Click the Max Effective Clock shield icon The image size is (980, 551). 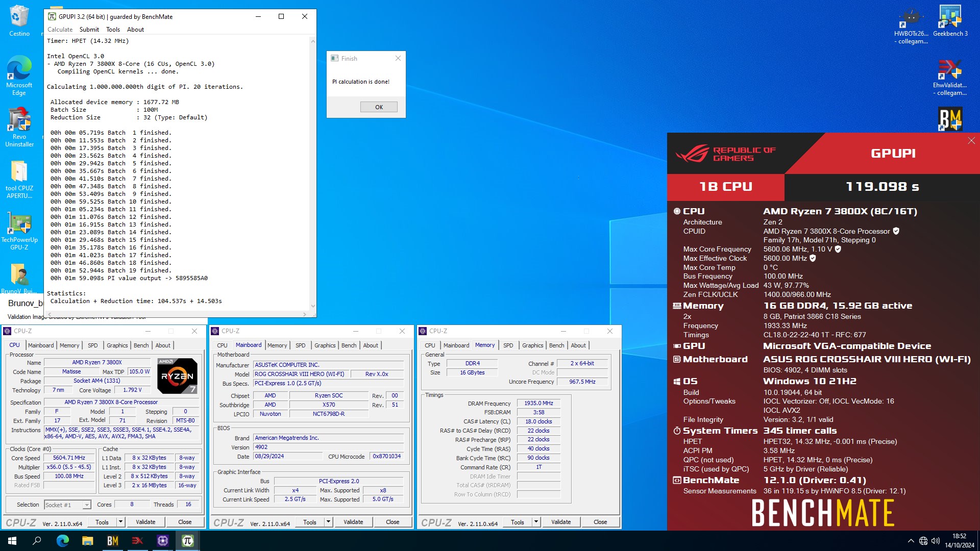click(813, 258)
